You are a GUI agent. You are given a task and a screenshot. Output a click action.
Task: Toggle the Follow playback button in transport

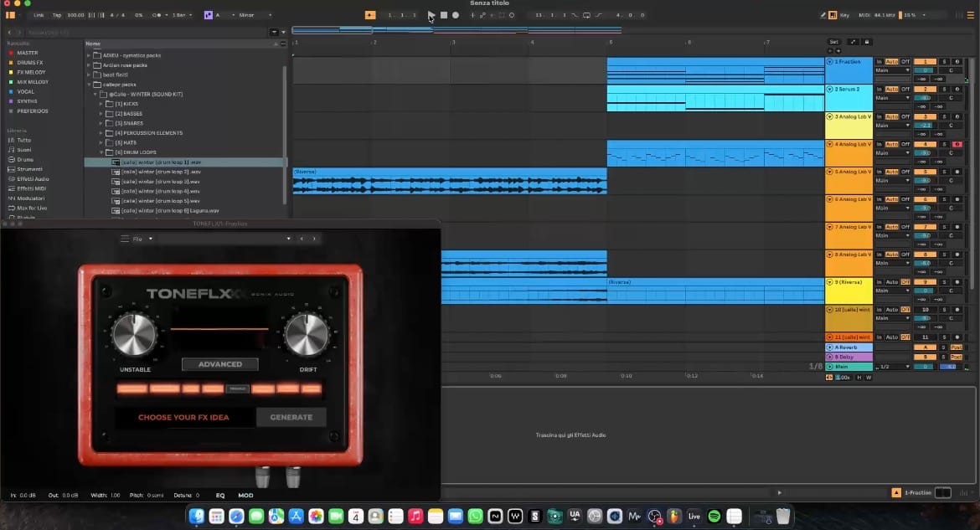tap(370, 15)
